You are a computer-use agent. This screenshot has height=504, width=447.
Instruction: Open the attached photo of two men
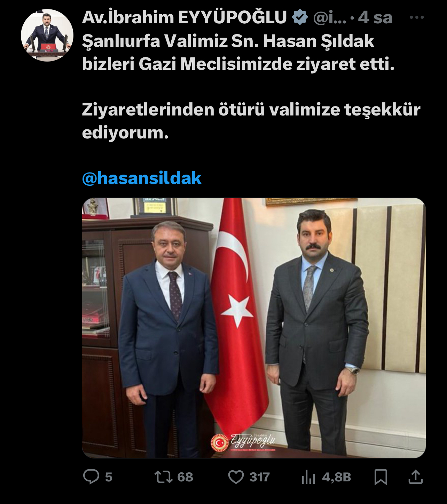click(254, 328)
